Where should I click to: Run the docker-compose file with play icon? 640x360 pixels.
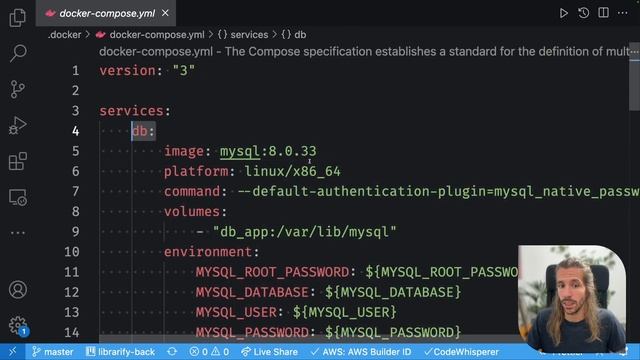pyautogui.click(x=564, y=13)
